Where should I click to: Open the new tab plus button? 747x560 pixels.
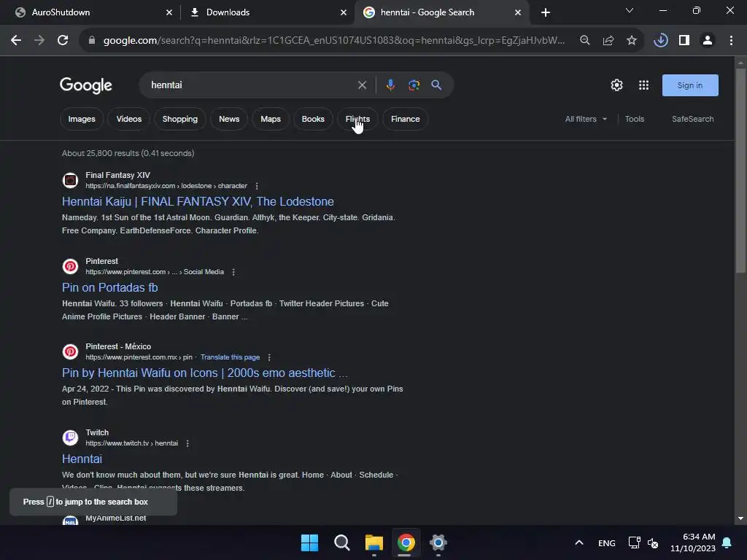[546, 12]
